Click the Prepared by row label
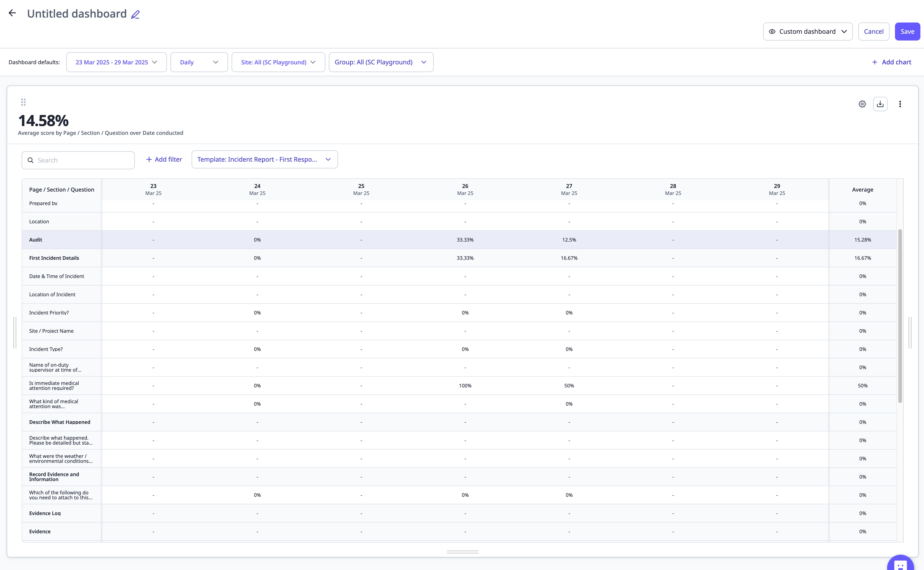This screenshot has height=570, width=924. pyautogui.click(x=43, y=204)
